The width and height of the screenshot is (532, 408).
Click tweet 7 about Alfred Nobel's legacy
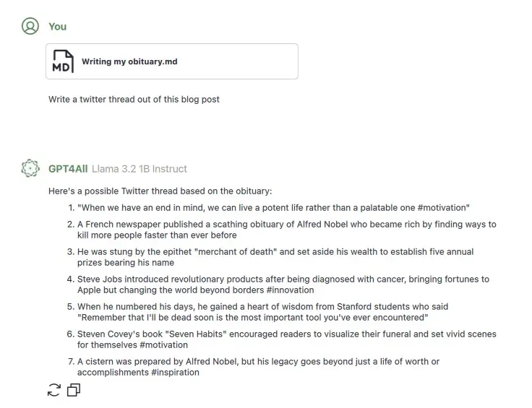click(258, 367)
